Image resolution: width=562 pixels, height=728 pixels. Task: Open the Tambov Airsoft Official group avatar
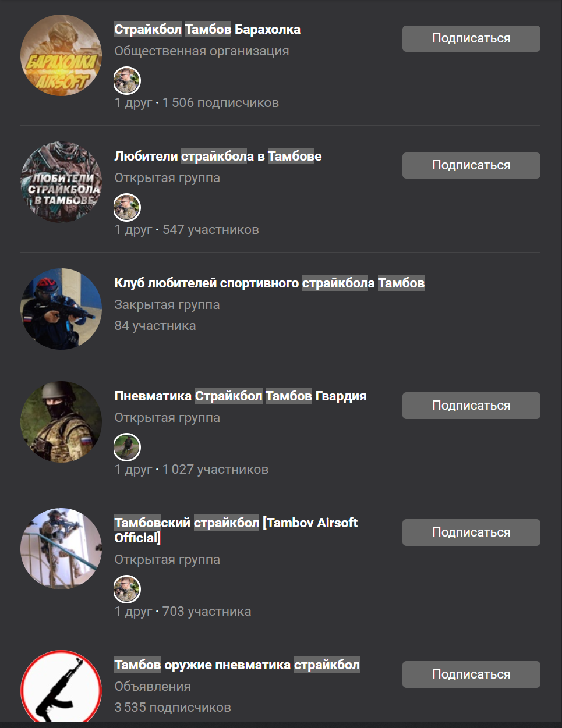[x=61, y=549]
